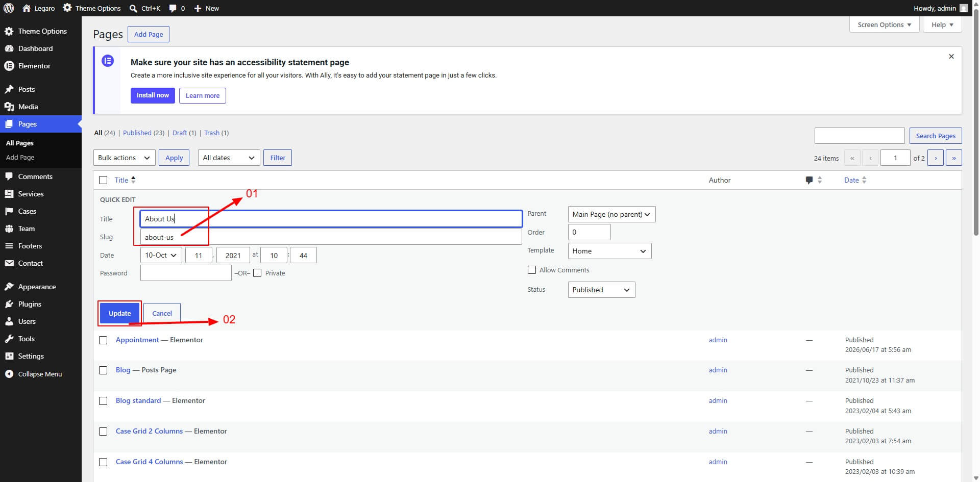The image size is (980, 482).
Task: Click the comments bubble icon in admin bar
Action: click(173, 8)
